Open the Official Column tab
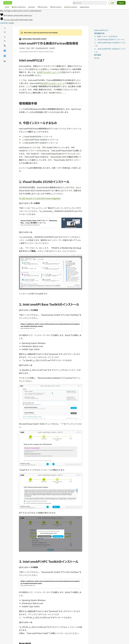The width and height of the screenshot is (129, 644). pyautogui.click(x=56, y=7)
